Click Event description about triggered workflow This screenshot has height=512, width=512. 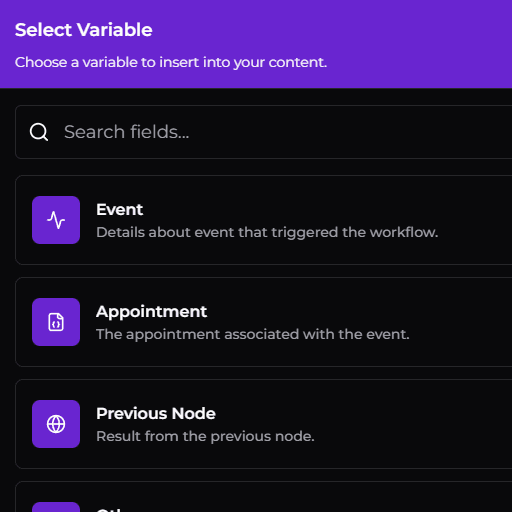tap(267, 232)
